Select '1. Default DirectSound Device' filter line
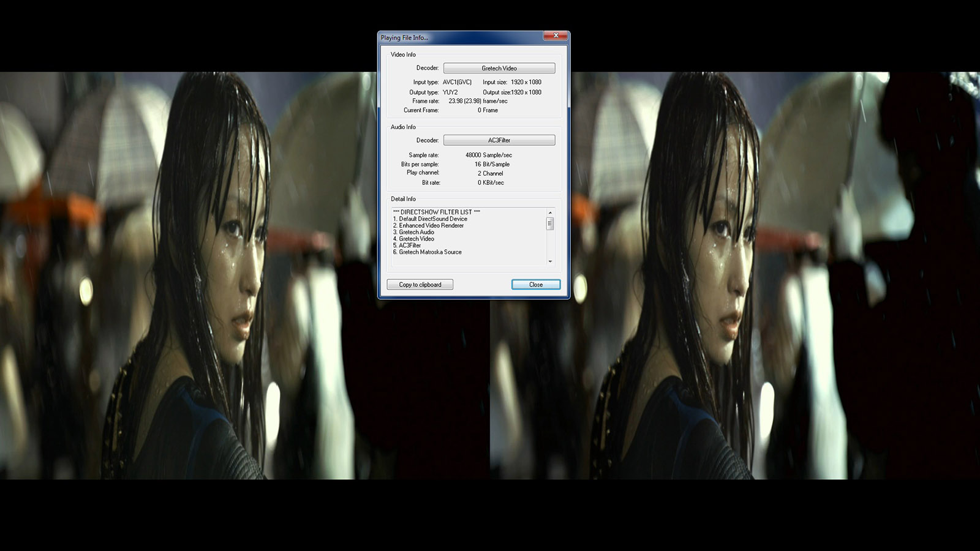The image size is (980, 551). point(430,219)
